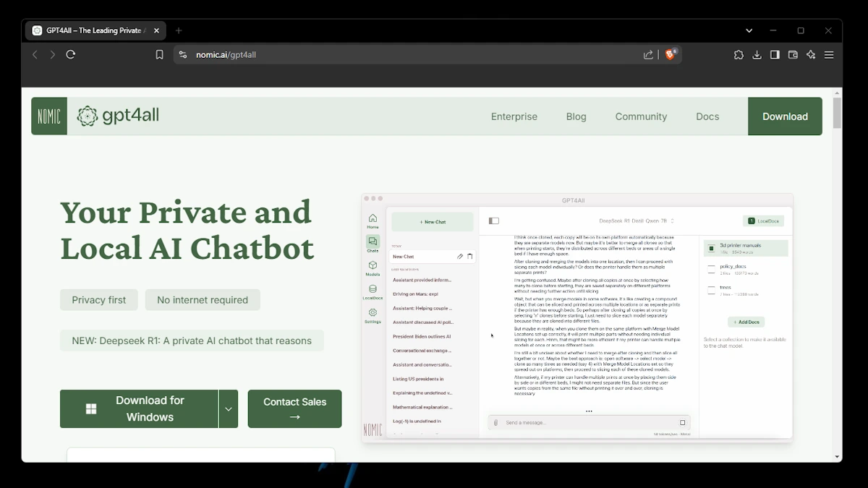Click the Leo AI sparkle icon
868x488 pixels.
(x=811, y=55)
